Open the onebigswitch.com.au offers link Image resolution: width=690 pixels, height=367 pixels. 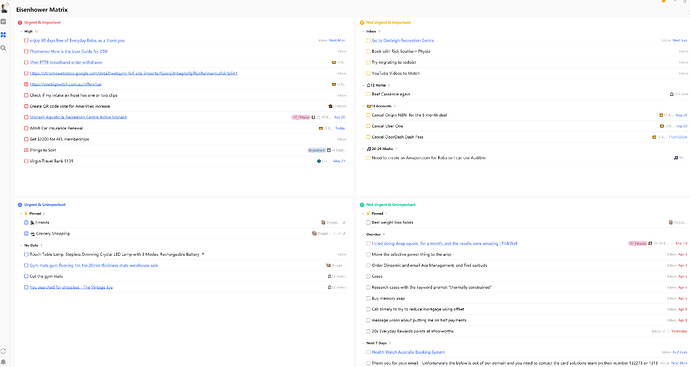click(66, 84)
